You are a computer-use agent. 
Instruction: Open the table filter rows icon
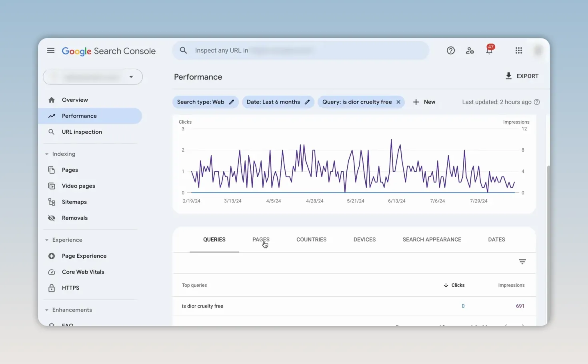(x=522, y=262)
